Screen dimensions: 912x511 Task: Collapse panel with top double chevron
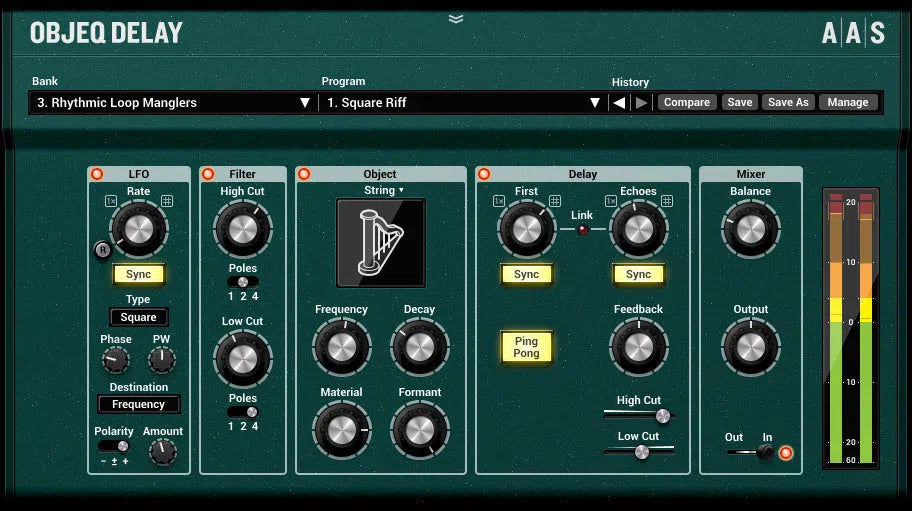coord(456,19)
